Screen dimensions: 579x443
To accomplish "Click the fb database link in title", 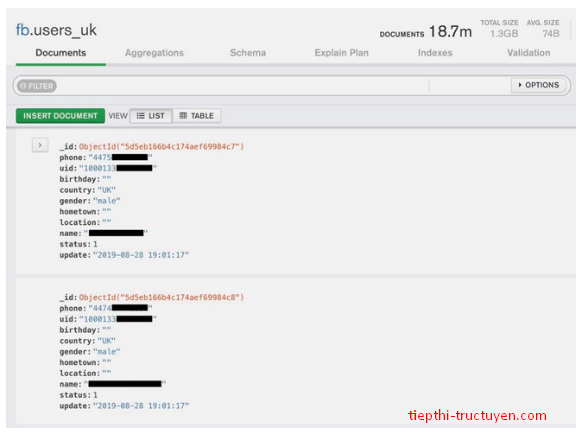I will coord(22,30).
